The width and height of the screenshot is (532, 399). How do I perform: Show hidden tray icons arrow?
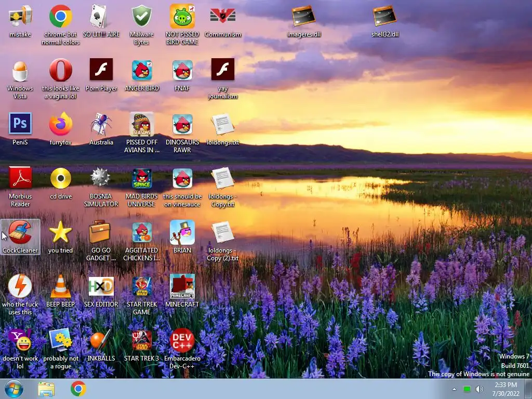[454, 389]
